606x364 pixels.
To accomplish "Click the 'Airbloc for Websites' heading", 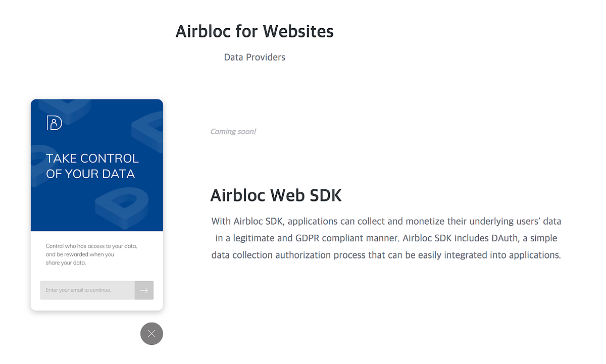I will point(255,31).
